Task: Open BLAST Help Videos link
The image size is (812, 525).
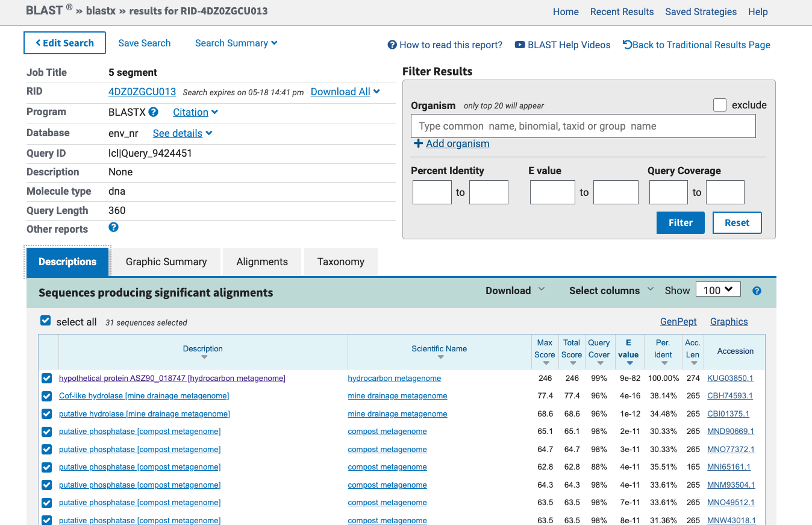Action: pos(563,45)
